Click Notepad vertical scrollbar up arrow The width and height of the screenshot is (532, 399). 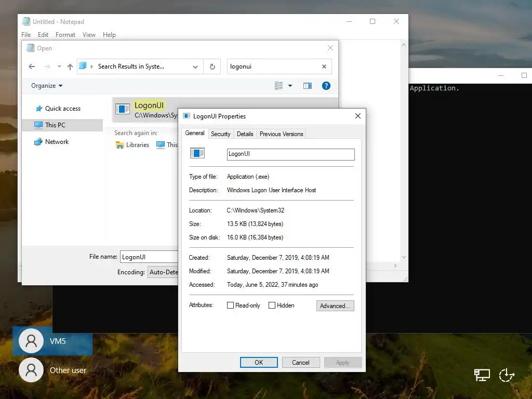coord(404,45)
